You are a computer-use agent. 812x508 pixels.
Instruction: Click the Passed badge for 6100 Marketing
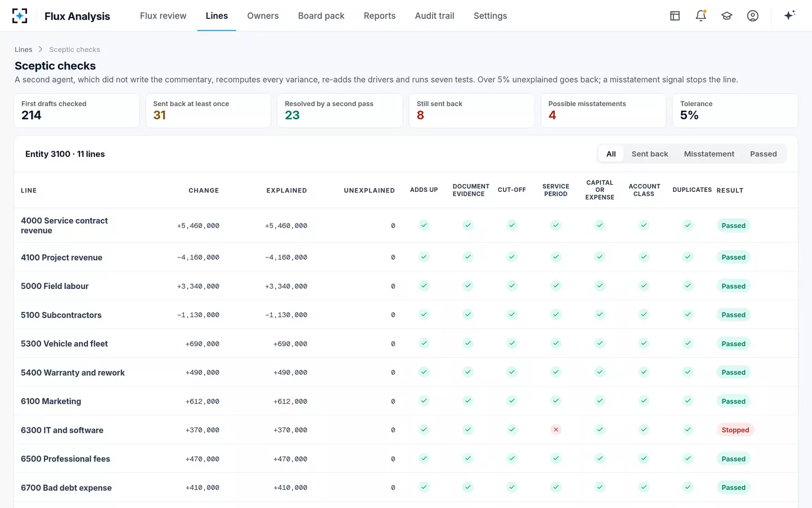pos(733,401)
